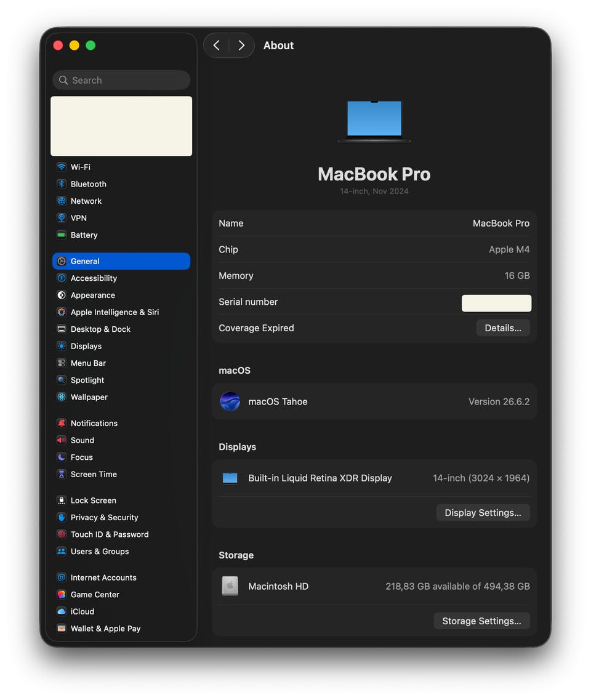Click the Built-in display icon
This screenshot has width=591, height=700.
click(230, 478)
